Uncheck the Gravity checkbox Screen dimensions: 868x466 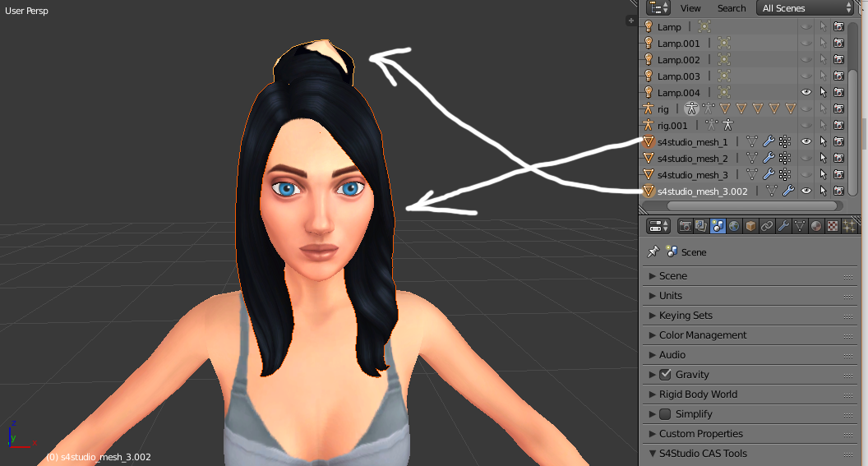click(666, 374)
